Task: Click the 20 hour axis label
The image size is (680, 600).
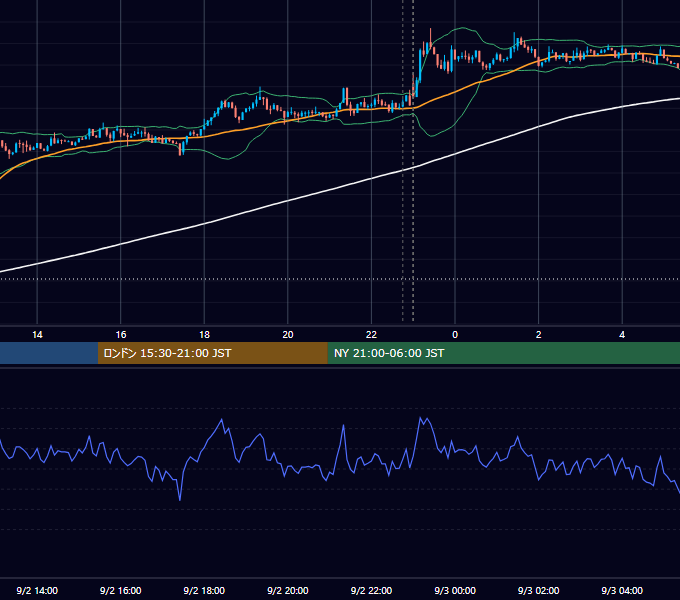Action: [288, 335]
